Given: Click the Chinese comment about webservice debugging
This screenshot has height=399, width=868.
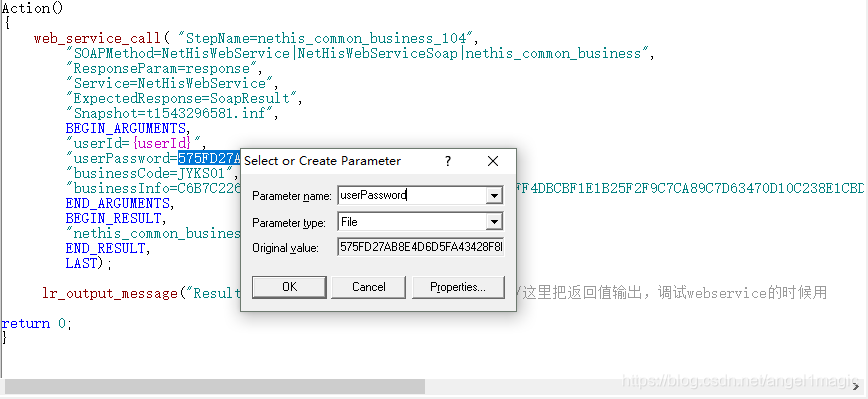Looking at the screenshot, I should (x=672, y=293).
